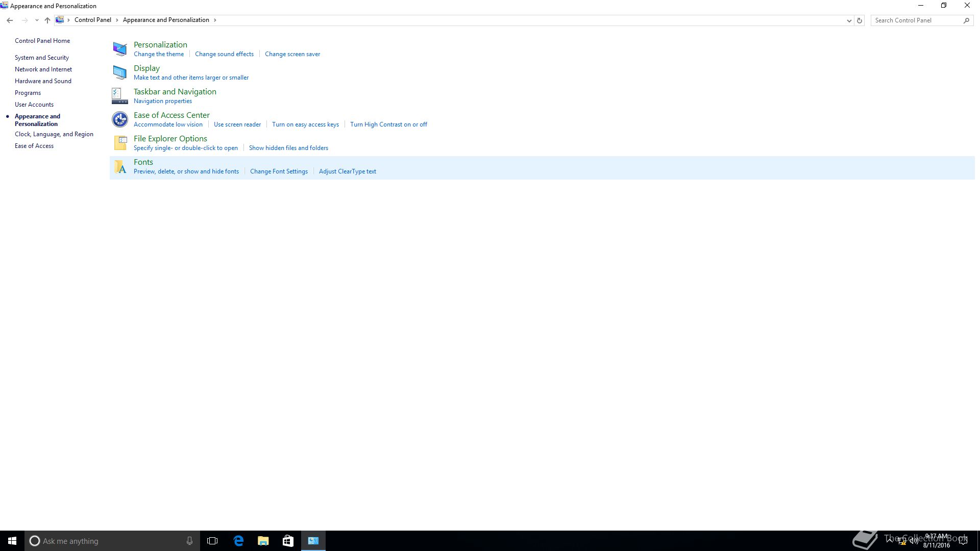The width and height of the screenshot is (980, 551).
Task: Open Clock, Language, and Region
Action: 54,134
